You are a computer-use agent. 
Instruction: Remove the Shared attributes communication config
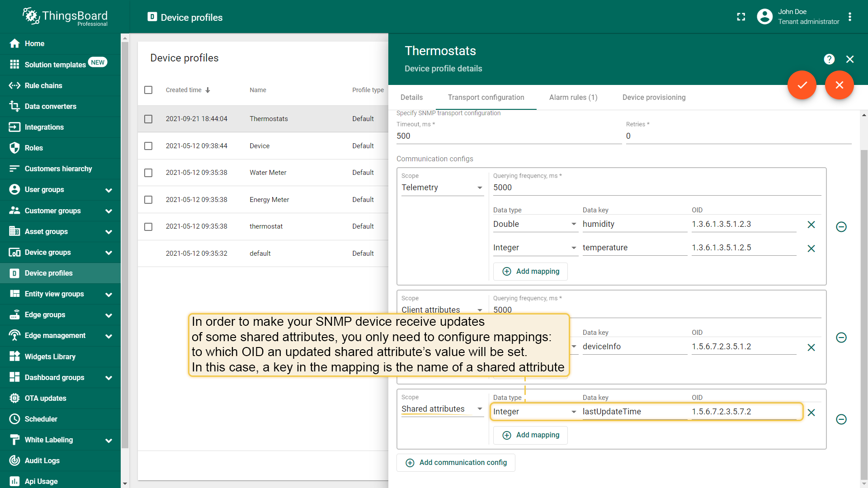click(841, 419)
